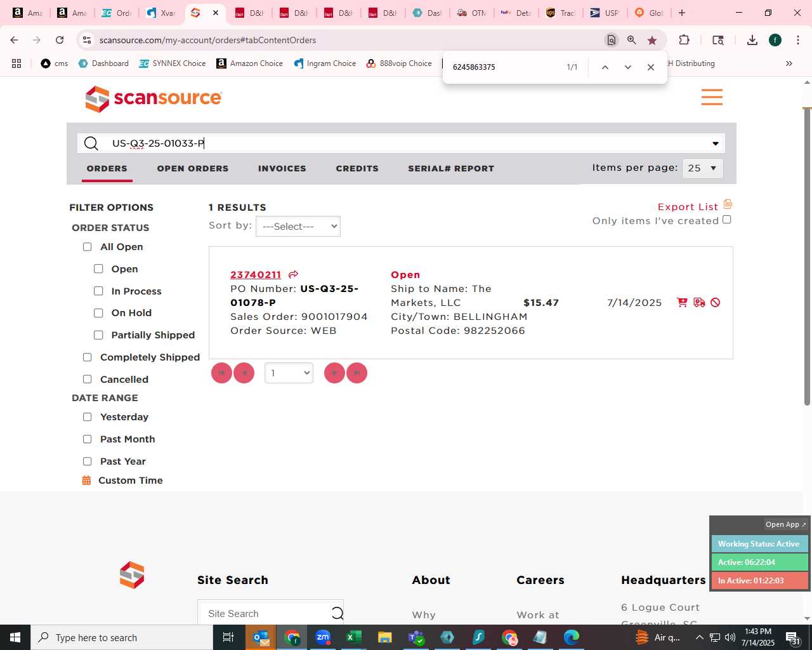The height and width of the screenshot is (650, 812).
Task: Click Open App in tracker widget
Action: [x=785, y=524]
